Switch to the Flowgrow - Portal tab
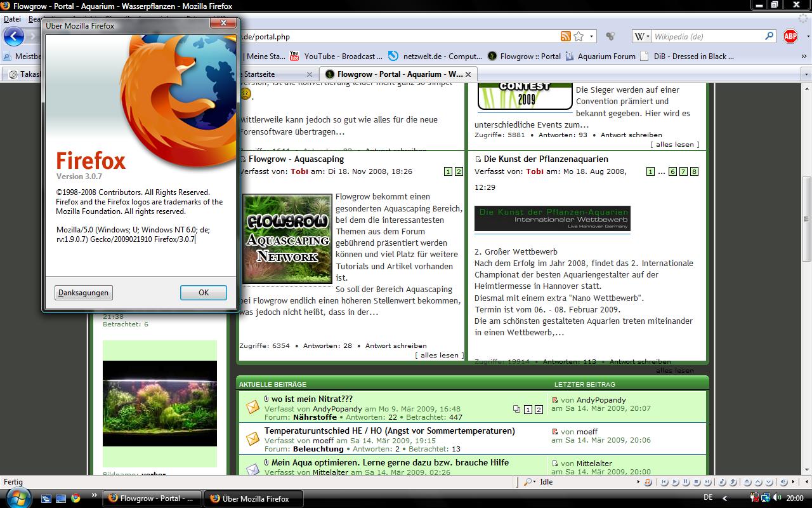 click(400, 74)
